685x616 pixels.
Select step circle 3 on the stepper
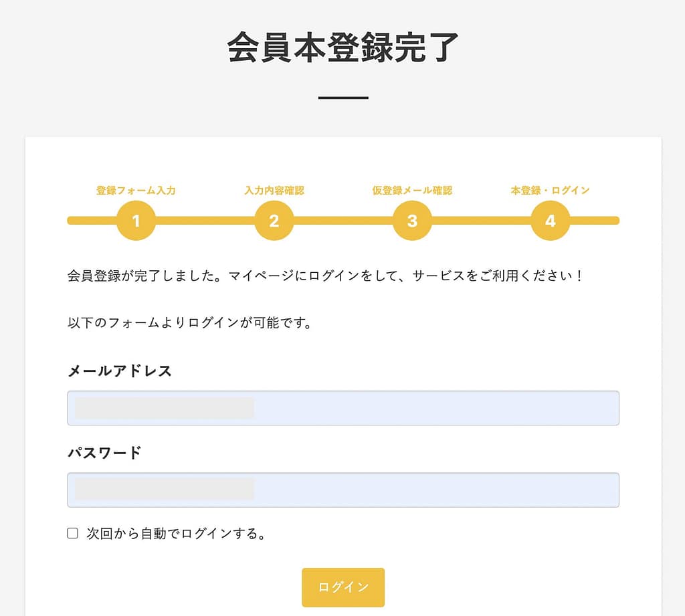(x=412, y=221)
